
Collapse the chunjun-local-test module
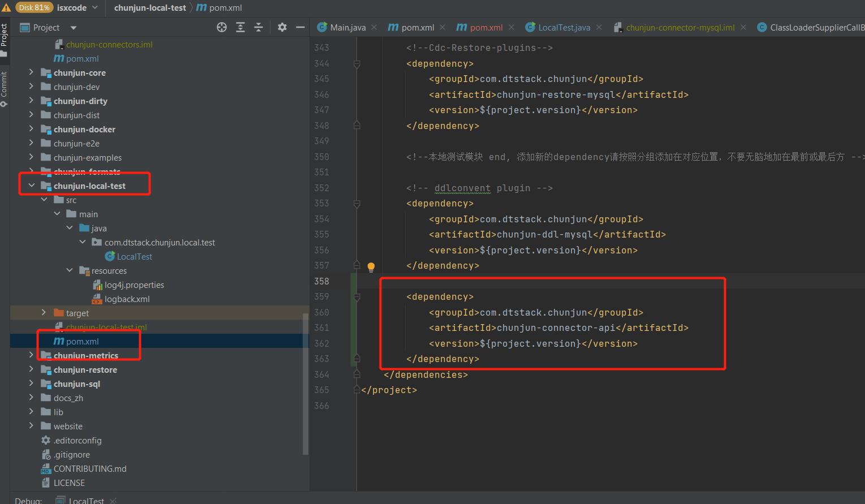tap(31, 186)
